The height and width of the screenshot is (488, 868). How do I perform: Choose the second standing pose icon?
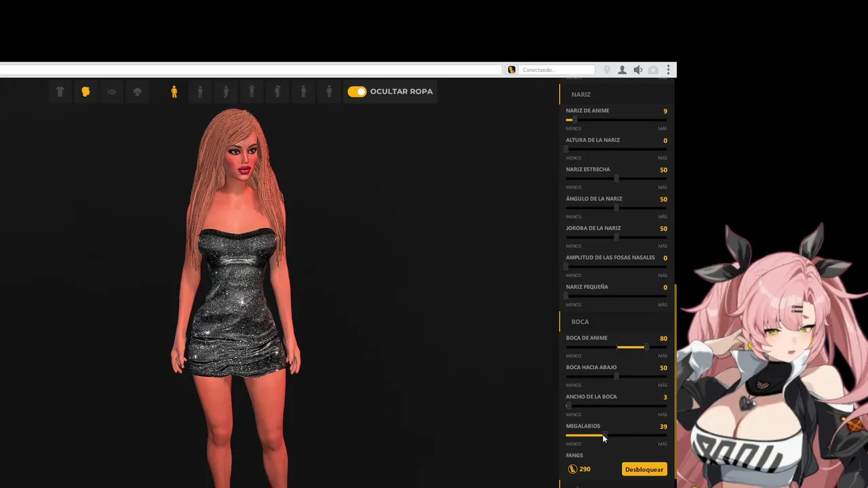200,91
